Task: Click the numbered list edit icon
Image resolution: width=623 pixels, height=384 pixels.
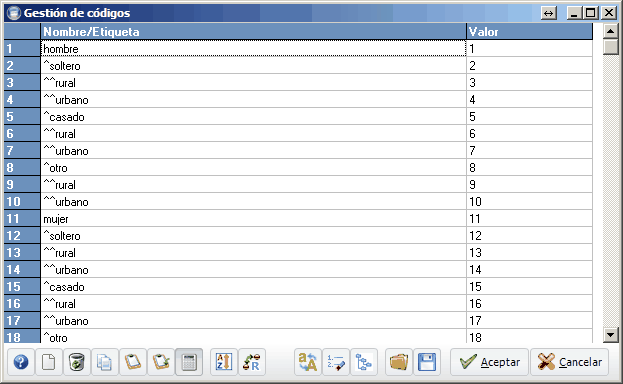Action: point(336,362)
